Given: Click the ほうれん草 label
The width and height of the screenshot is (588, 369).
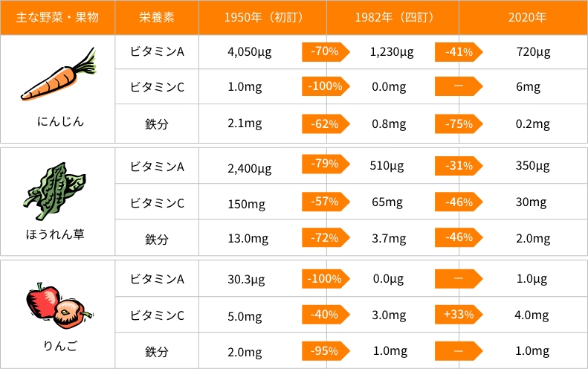Looking at the screenshot, I should 55,234.
